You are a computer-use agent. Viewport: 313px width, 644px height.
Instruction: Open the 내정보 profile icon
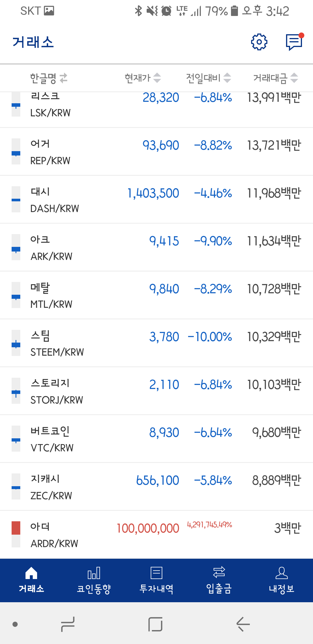tap(281, 574)
